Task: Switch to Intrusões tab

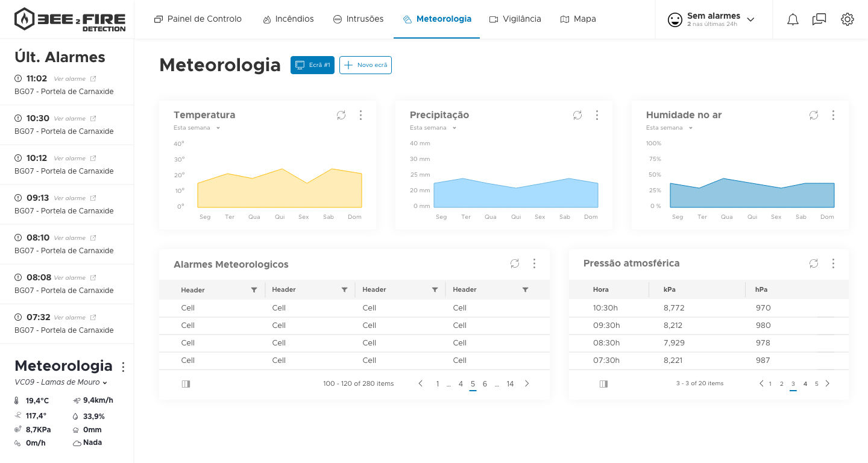Action: pyautogui.click(x=358, y=19)
